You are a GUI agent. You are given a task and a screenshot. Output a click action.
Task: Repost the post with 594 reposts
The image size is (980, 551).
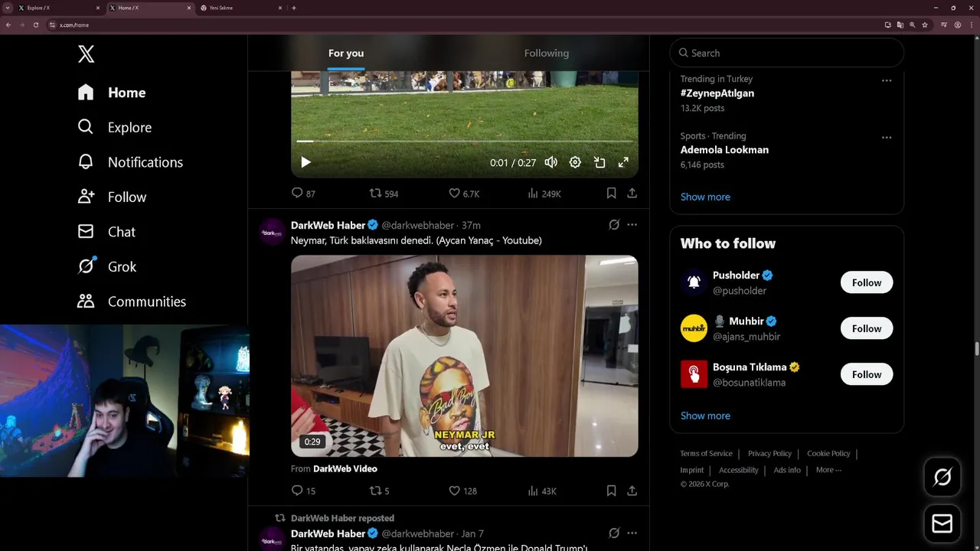click(x=384, y=194)
